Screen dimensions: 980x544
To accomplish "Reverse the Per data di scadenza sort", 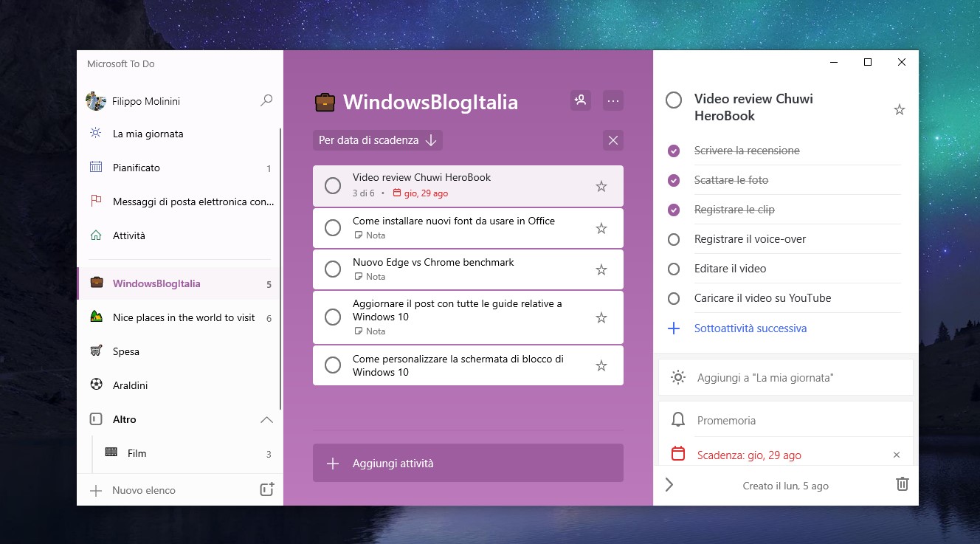I will 432,140.
